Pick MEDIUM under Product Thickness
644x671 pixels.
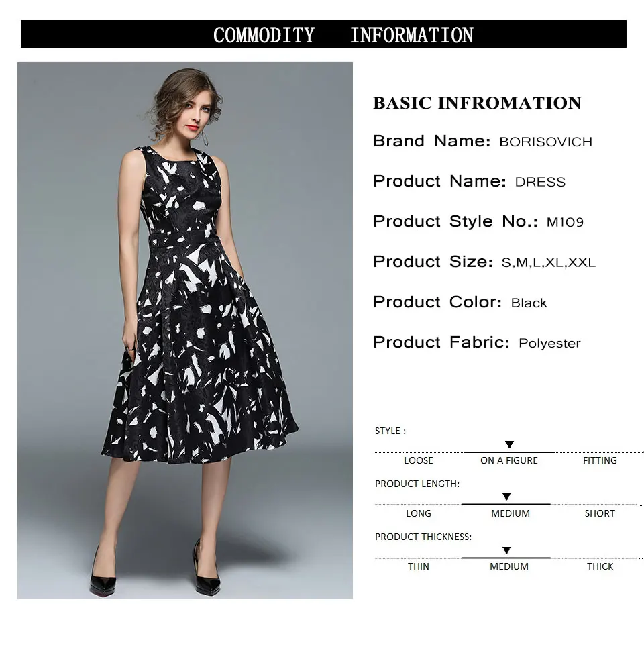509,566
